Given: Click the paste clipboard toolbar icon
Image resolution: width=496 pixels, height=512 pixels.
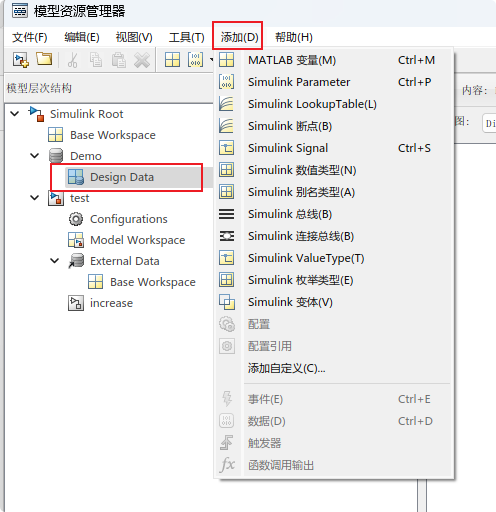Looking at the screenshot, I should (119, 60).
